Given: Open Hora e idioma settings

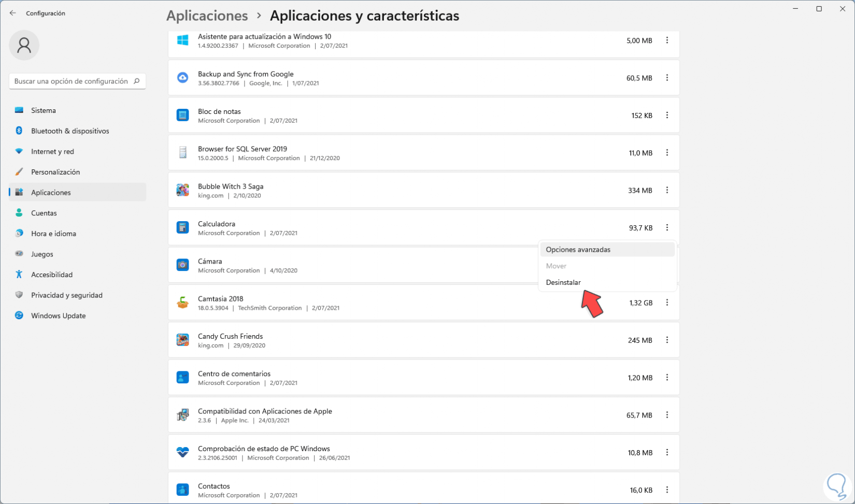Looking at the screenshot, I should (x=78, y=234).
